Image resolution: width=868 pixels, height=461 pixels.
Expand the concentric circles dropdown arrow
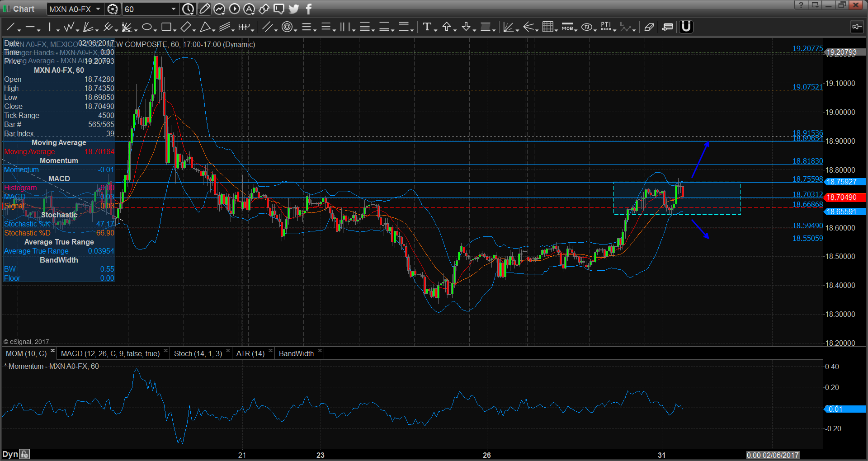tap(295, 30)
